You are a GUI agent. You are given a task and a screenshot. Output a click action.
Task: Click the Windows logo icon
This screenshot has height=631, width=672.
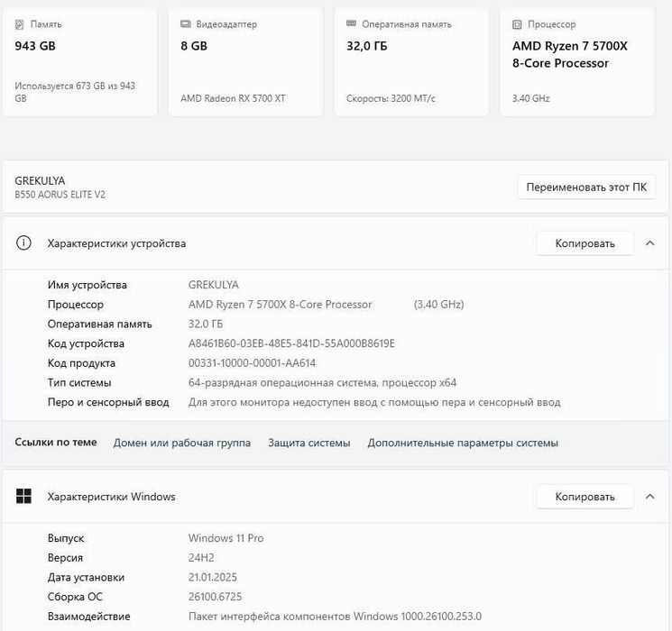point(23,496)
